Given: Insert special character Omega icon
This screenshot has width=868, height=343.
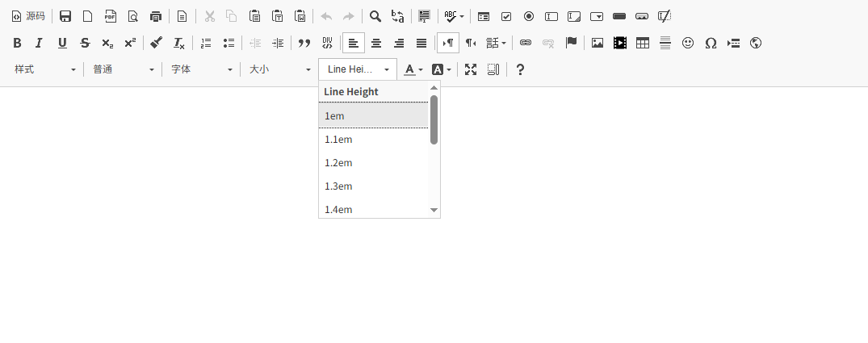Looking at the screenshot, I should pos(711,43).
